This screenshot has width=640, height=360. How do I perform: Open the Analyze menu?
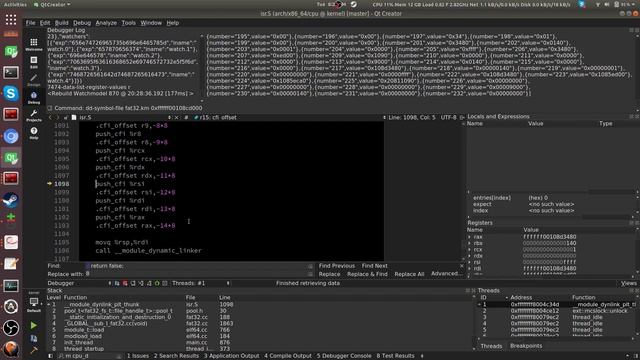(106, 23)
